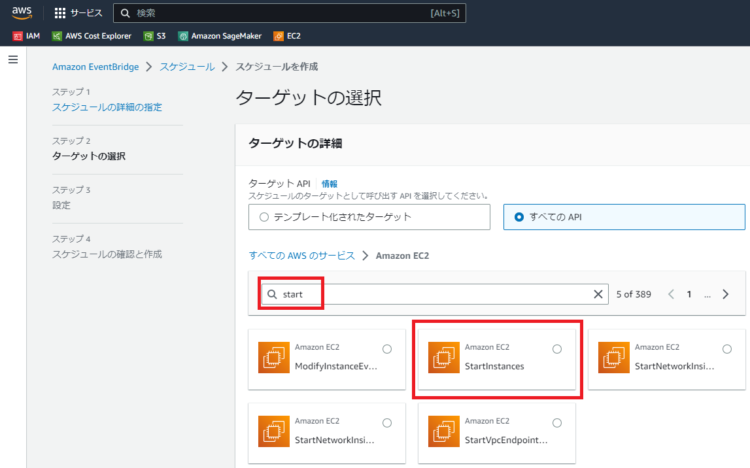The image size is (750, 468).
Task: Click the StartInstances API name
Action: click(495, 366)
